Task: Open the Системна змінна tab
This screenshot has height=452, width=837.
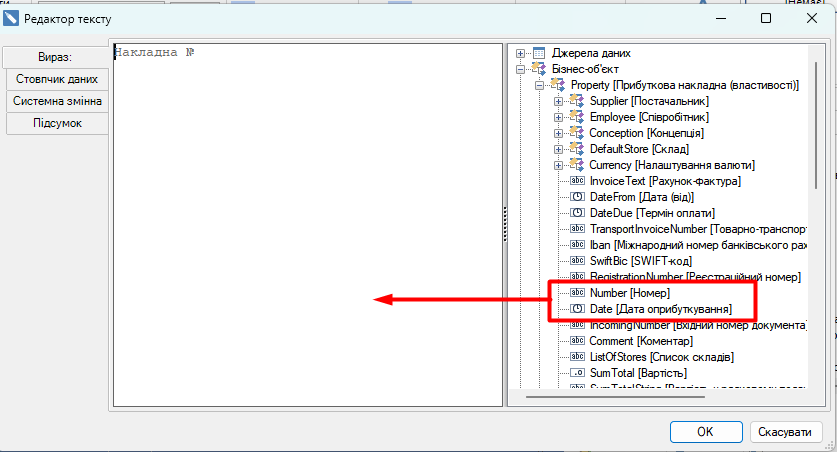Action: (x=57, y=101)
